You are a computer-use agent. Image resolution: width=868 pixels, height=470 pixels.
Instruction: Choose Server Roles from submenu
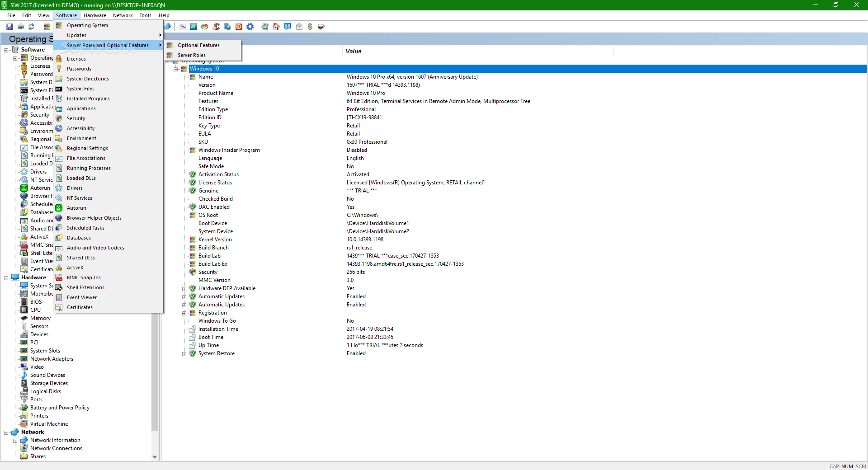203,55
